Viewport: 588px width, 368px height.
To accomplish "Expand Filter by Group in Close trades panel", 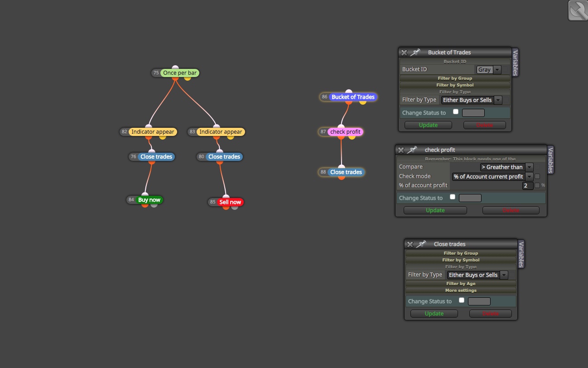I will (461, 253).
